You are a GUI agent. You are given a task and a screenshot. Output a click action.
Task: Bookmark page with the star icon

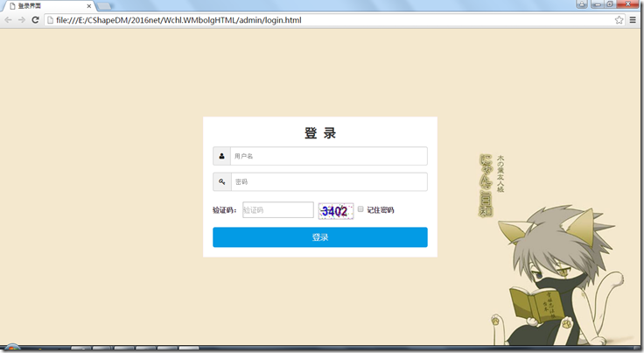[x=619, y=20]
